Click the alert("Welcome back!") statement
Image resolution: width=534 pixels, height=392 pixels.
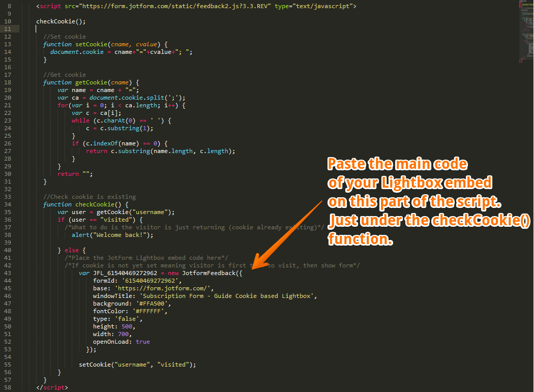pyautogui.click(x=112, y=235)
